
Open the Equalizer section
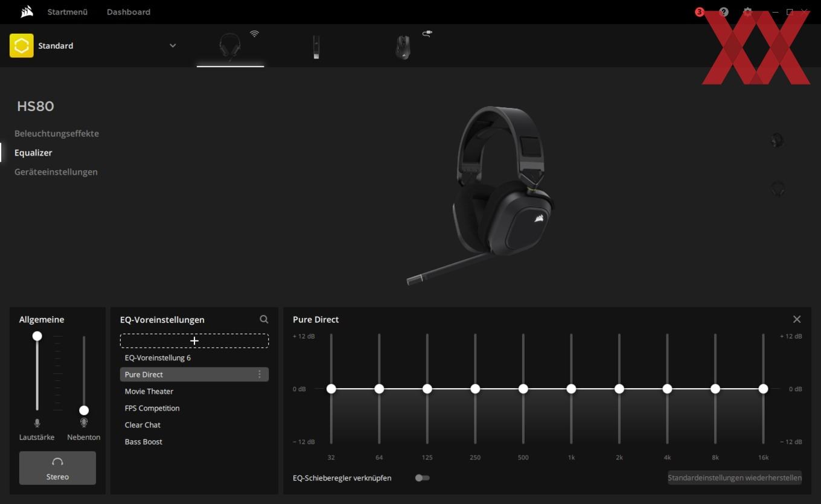pos(33,153)
